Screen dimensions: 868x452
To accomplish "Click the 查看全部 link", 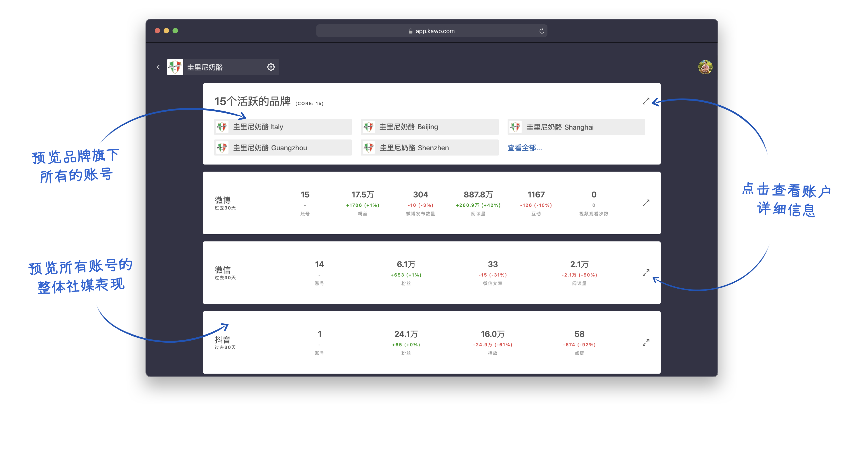I will click(524, 148).
